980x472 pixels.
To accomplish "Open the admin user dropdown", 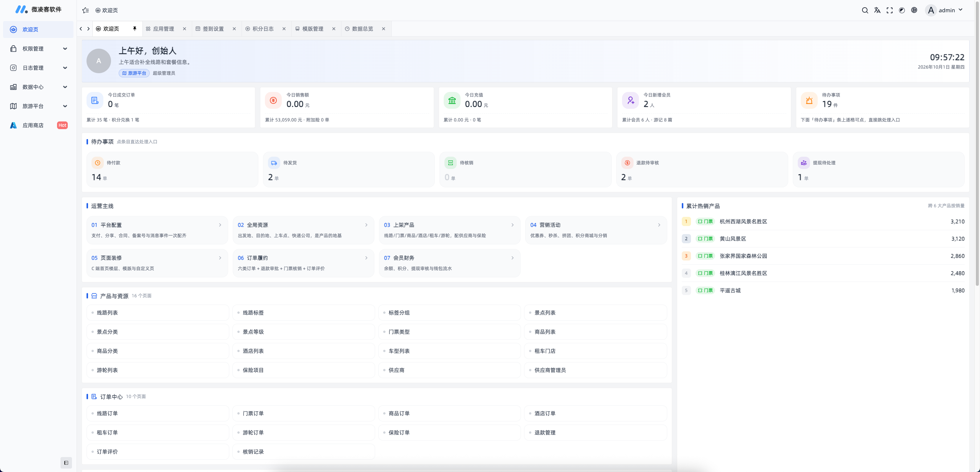I will (944, 10).
